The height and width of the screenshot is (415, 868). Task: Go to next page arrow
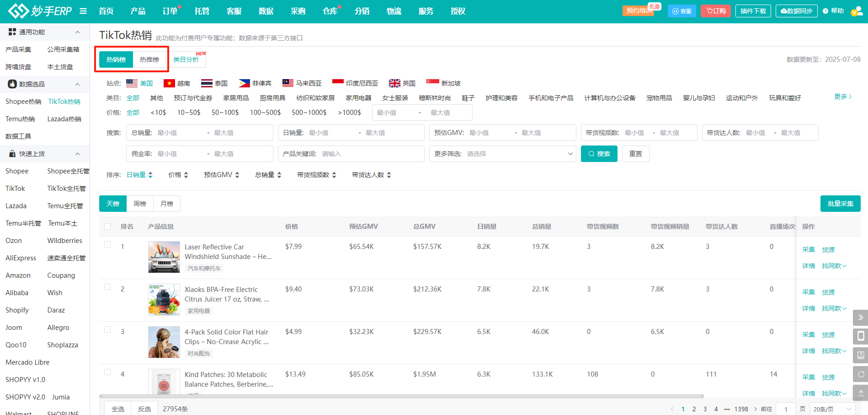click(755, 409)
